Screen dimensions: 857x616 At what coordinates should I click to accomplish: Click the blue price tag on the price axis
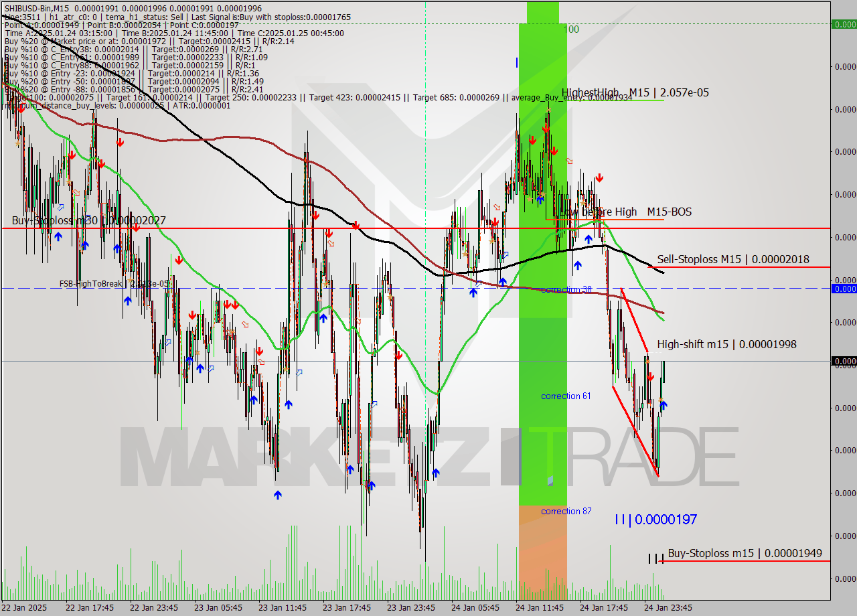844,289
